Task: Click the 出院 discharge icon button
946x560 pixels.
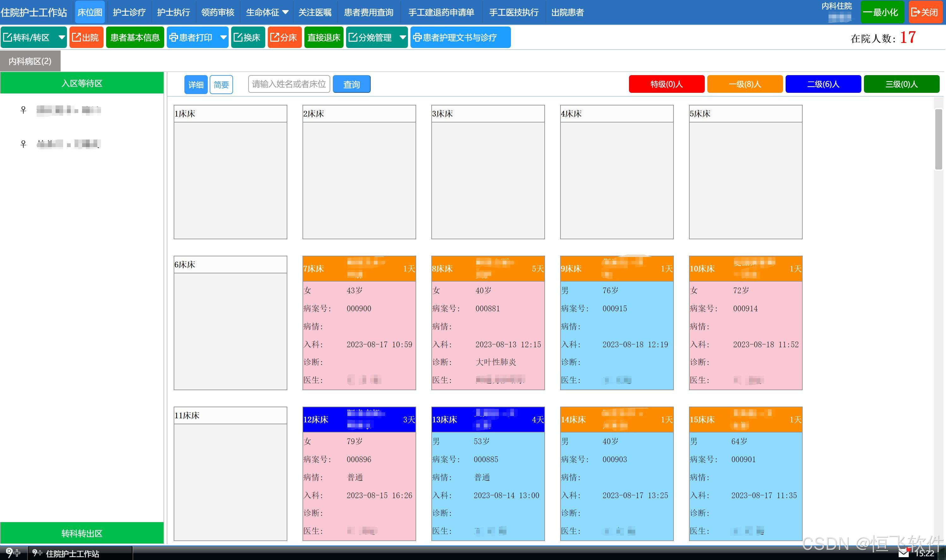Action: tap(86, 37)
